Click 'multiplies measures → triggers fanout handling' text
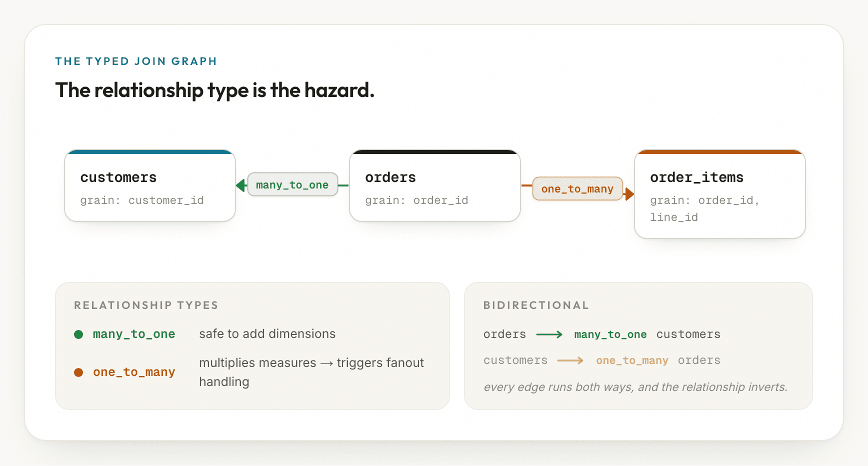The image size is (868, 466). pyautogui.click(x=311, y=372)
